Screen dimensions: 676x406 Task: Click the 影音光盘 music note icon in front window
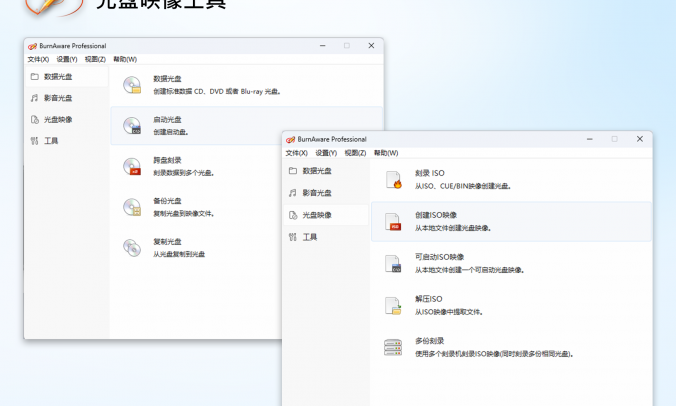[x=293, y=193]
